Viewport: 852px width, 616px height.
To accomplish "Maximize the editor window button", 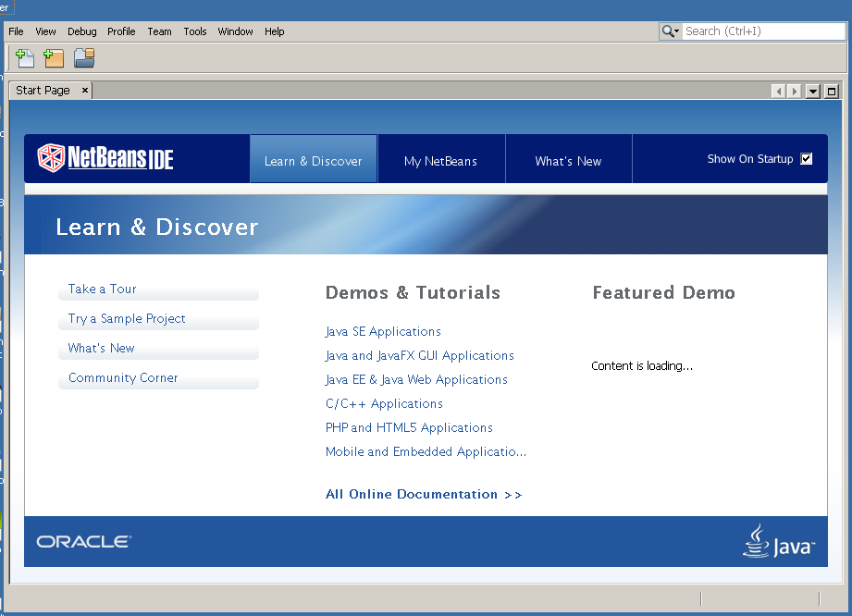I will click(x=832, y=92).
